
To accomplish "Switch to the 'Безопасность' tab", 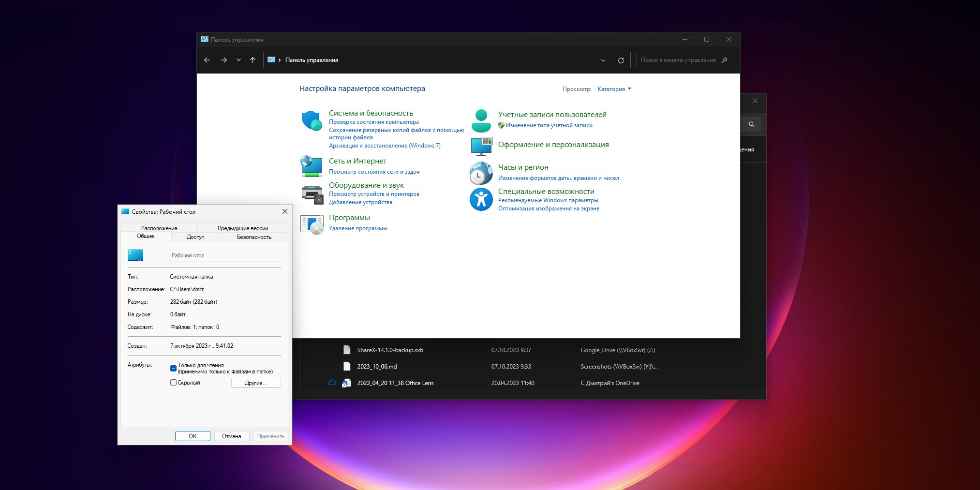I will coord(254,237).
